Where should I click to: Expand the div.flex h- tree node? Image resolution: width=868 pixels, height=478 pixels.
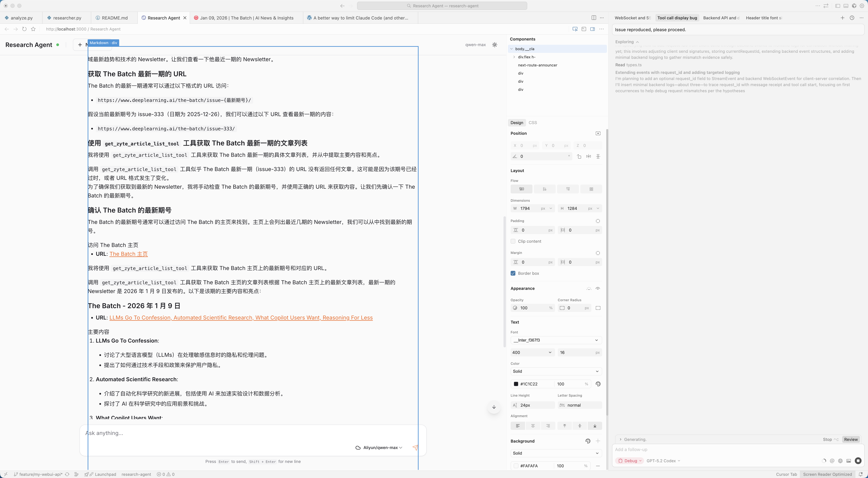point(514,57)
